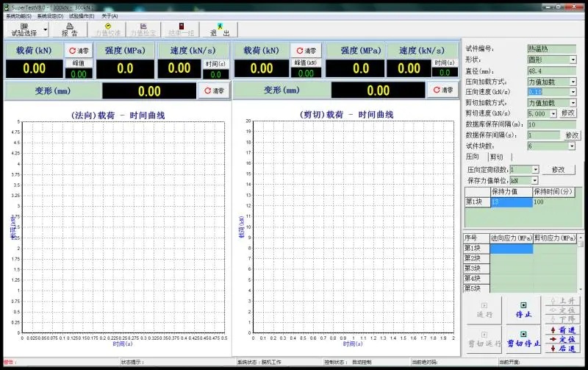Open the 系统设定(D) menu
Viewport: 588px width, 370px height.
[50, 16]
